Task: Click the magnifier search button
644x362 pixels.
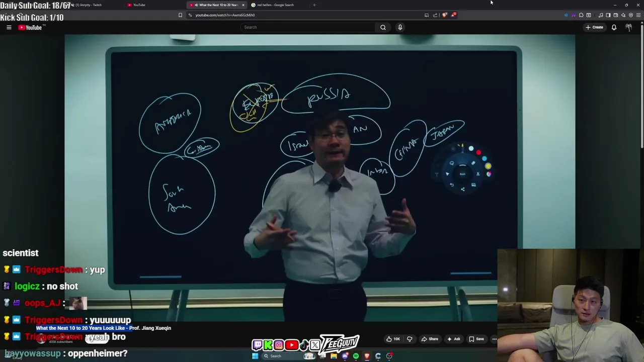Action: [x=383, y=27]
